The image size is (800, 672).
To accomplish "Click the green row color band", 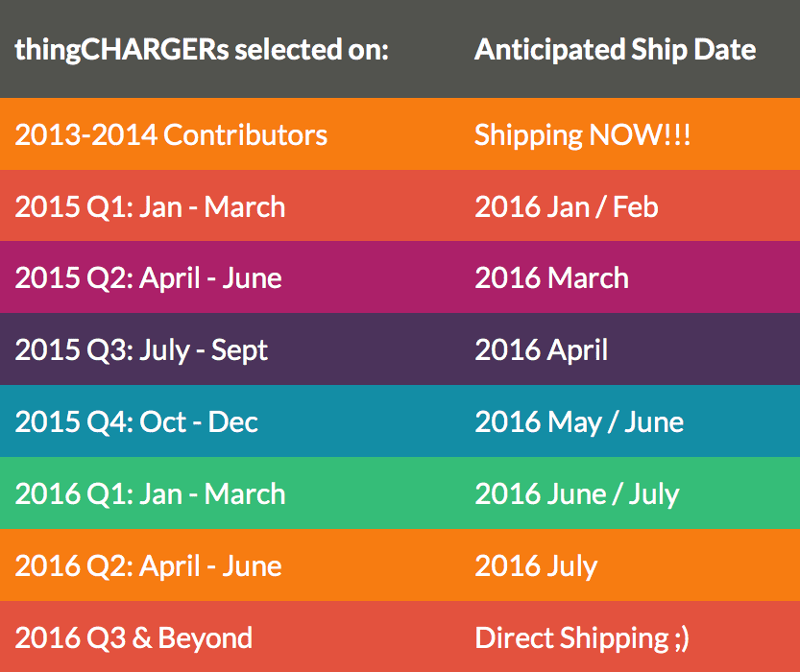I will [x=400, y=493].
